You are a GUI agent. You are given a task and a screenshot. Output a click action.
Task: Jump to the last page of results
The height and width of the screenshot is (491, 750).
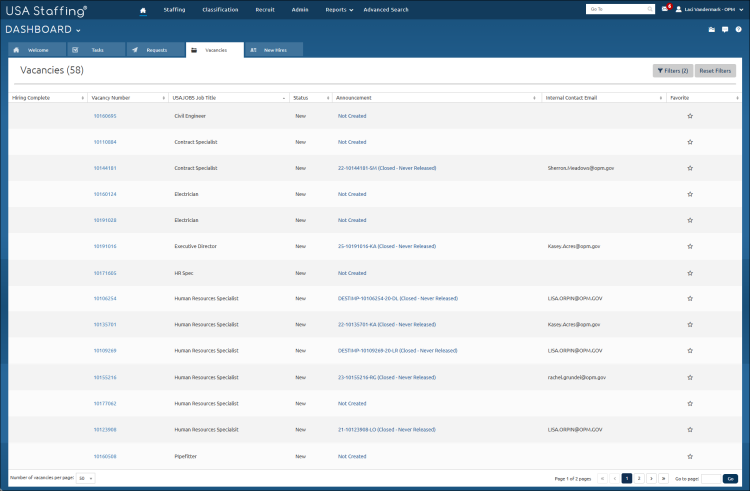point(663,479)
